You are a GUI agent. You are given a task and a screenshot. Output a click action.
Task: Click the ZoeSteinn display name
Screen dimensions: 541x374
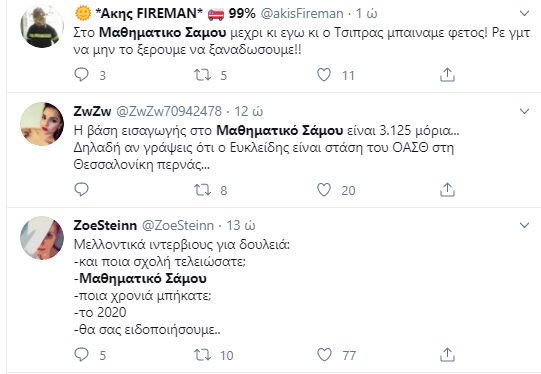pos(105,225)
